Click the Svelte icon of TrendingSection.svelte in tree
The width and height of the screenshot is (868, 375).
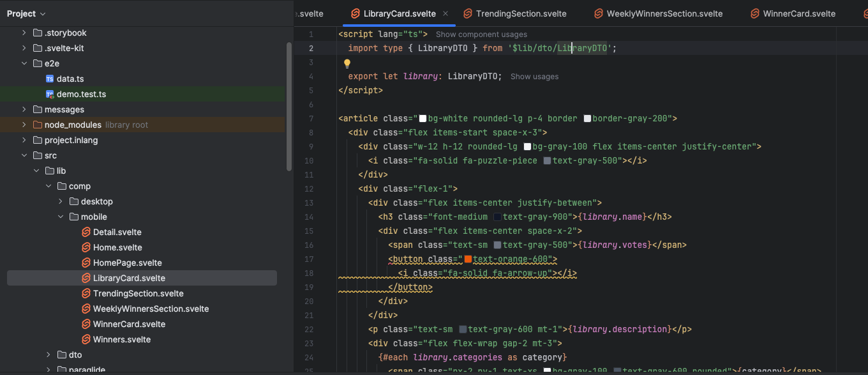coord(86,293)
